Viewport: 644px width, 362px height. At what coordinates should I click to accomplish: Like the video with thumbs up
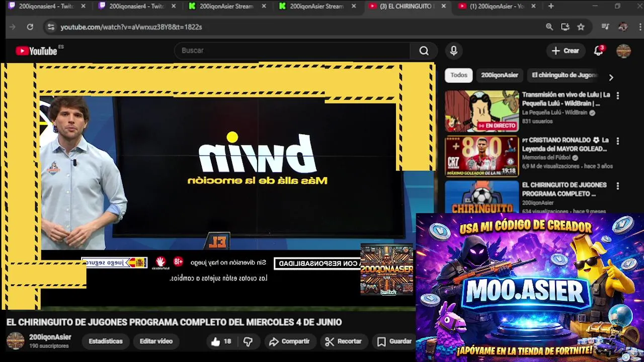(221, 341)
